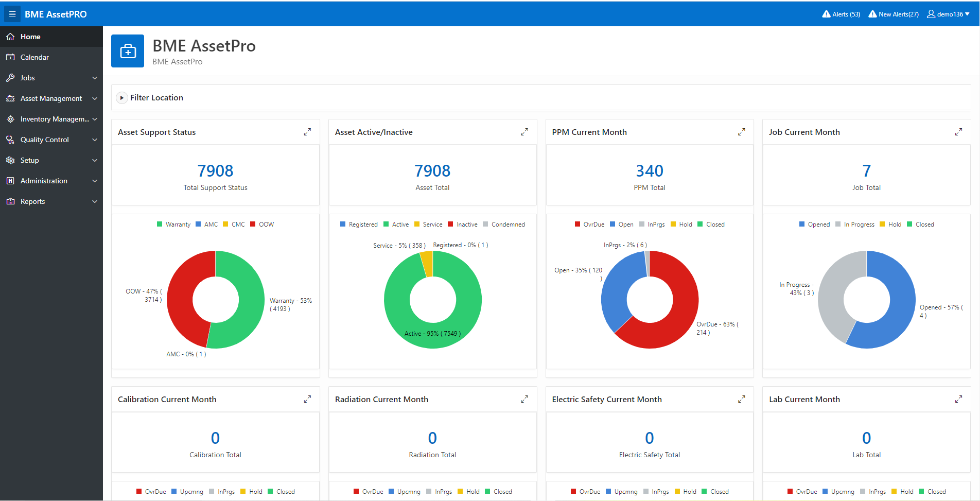Select Asset Management menu item
Screen dimensions: 980x501
51,98
